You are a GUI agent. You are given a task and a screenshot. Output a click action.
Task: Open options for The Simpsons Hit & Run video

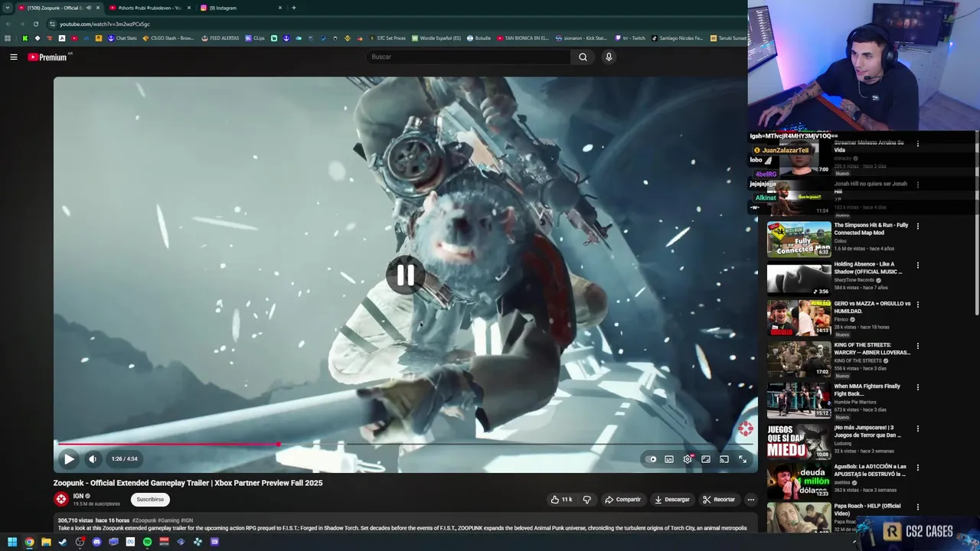[x=917, y=227]
